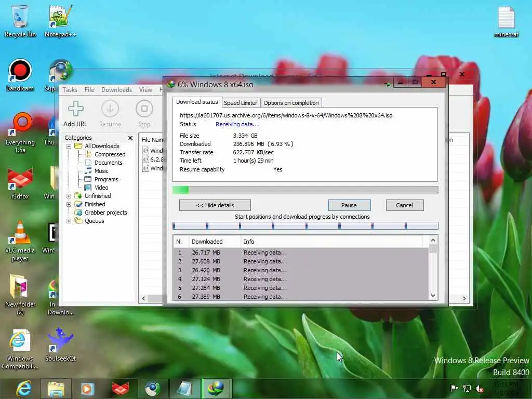
Task: Open the Bandicam desktop shortcut
Action: click(x=20, y=75)
